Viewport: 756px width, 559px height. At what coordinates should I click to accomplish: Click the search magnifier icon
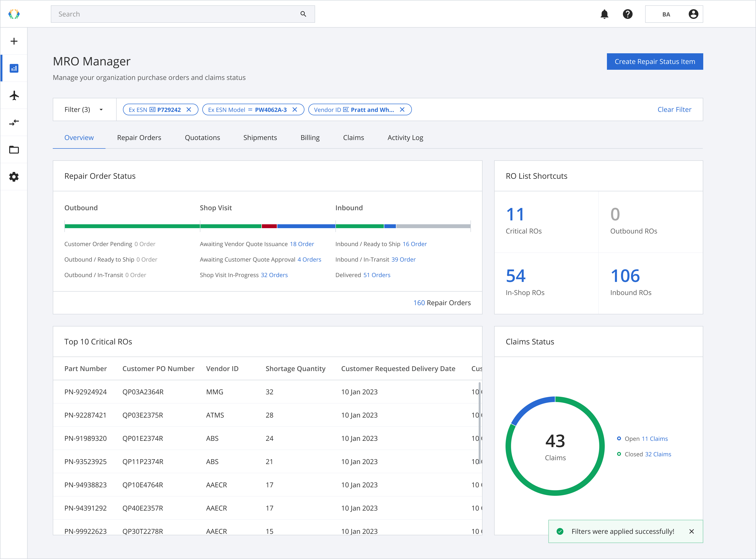pyautogui.click(x=303, y=14)
